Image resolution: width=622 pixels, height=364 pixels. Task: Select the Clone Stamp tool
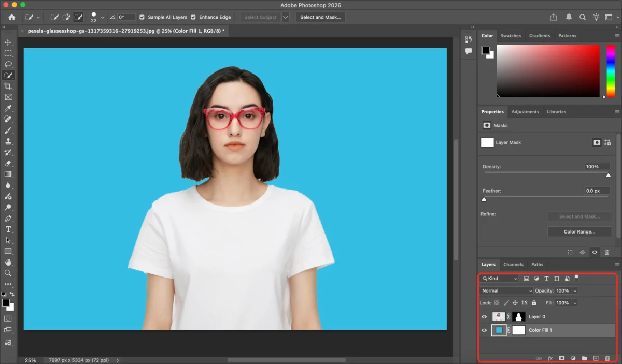(8, 141)
